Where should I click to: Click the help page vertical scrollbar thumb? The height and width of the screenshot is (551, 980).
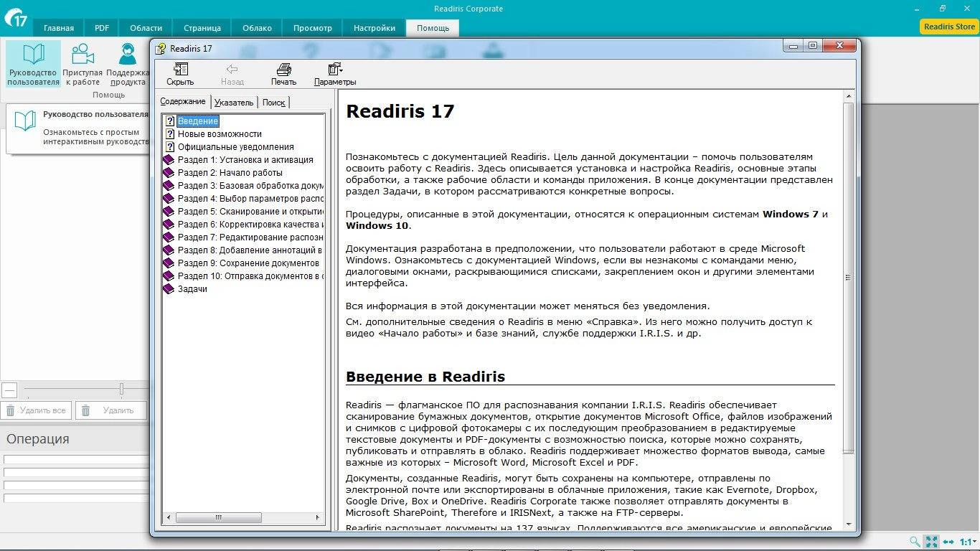(848, 278)
